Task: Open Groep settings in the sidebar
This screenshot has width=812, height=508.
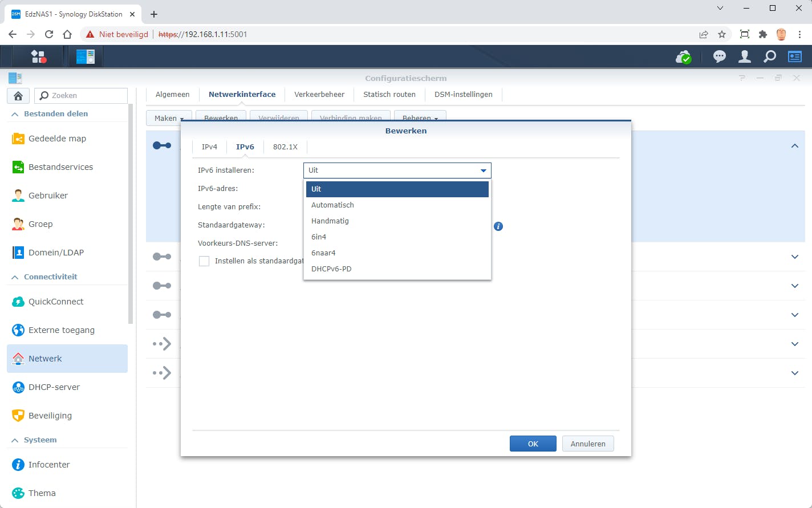Action: 67,224
